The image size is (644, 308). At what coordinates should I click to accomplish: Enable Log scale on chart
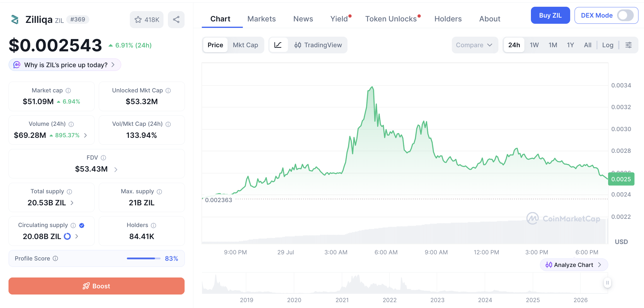608,45
